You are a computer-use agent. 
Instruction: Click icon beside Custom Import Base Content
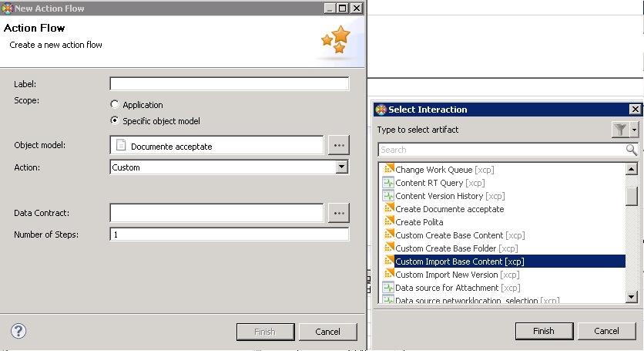388,262
